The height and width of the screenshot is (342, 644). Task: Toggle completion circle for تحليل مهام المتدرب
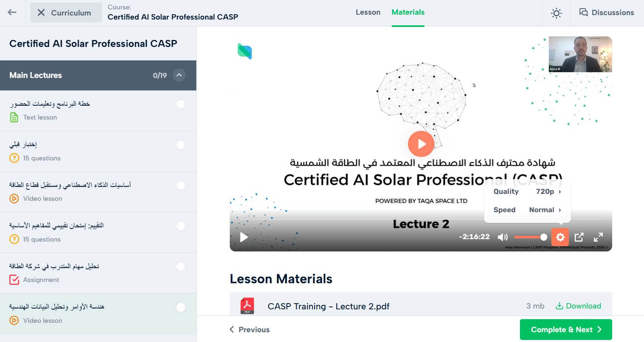click(x=181, y=266)
